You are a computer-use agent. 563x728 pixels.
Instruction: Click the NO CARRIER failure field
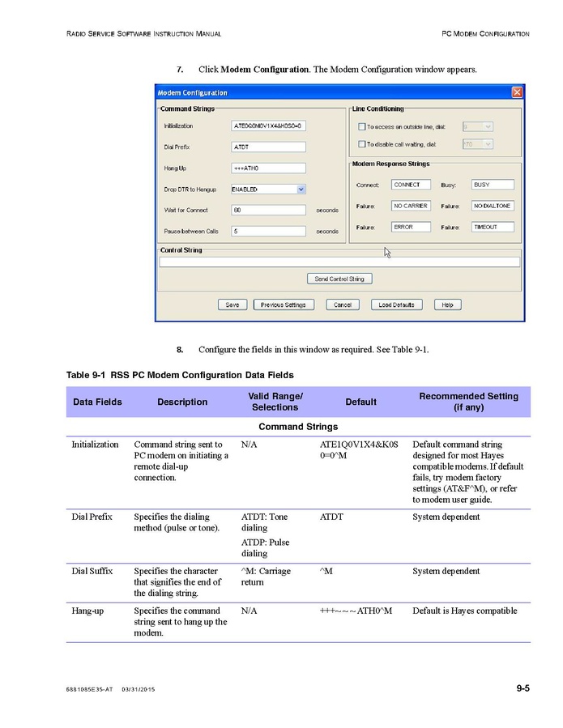point(411,206)
